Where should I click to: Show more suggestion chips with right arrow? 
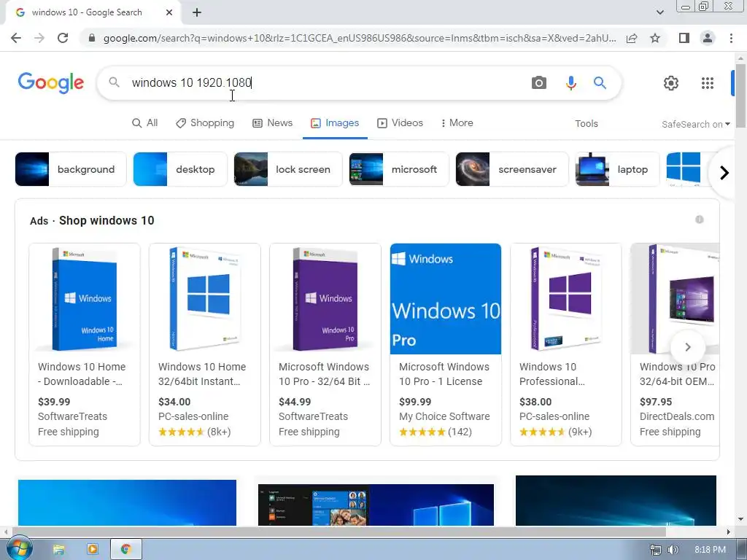coord(724,172)
